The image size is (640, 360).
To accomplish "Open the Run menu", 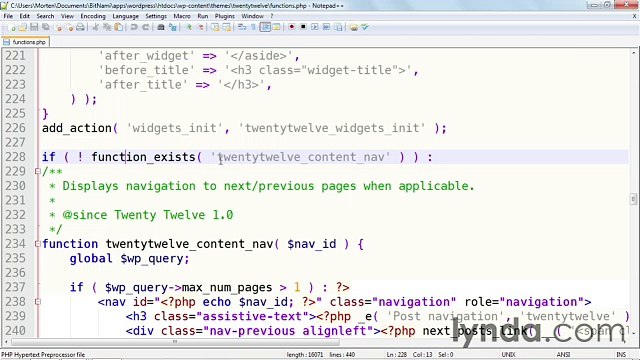I will [x=203, y=16].
